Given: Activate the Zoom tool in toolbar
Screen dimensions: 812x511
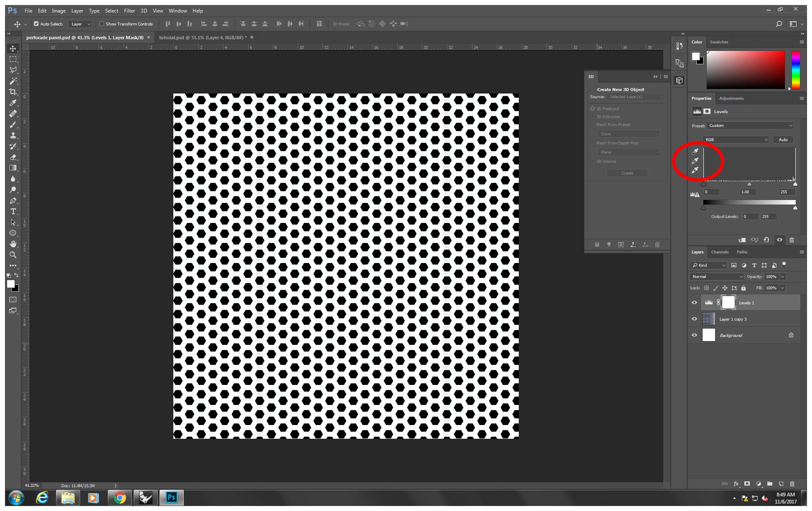Looking at the screenshot, I should (x=13, y=255).
